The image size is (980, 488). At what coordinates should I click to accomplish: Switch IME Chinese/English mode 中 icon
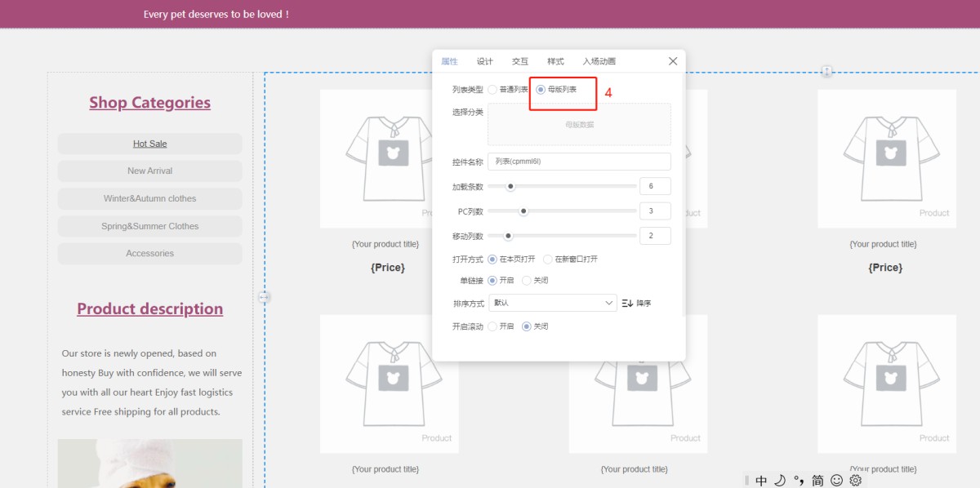point(761,481)
